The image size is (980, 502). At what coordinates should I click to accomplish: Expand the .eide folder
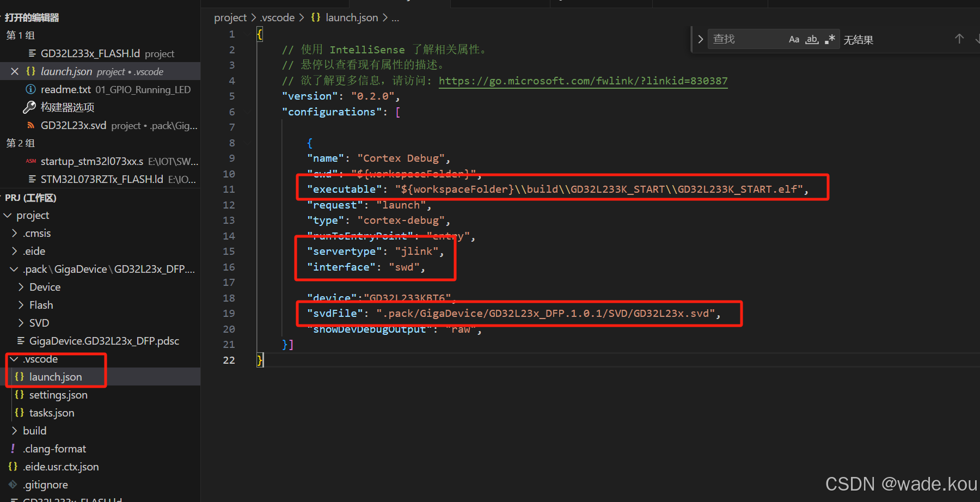click(14, 252)
